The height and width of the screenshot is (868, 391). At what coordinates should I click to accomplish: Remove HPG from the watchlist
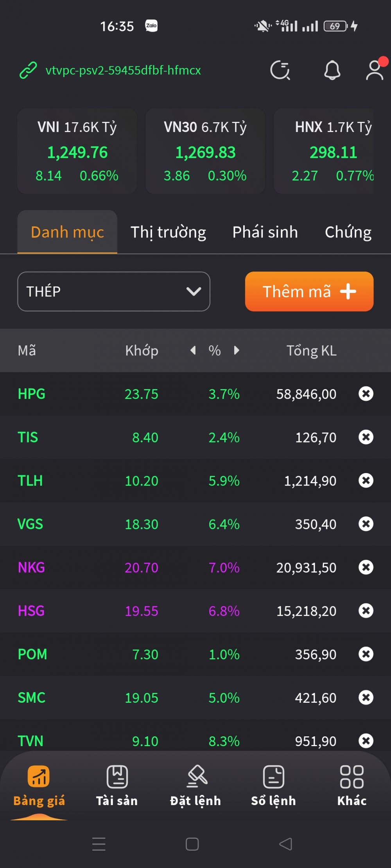(x=366, y=394)
